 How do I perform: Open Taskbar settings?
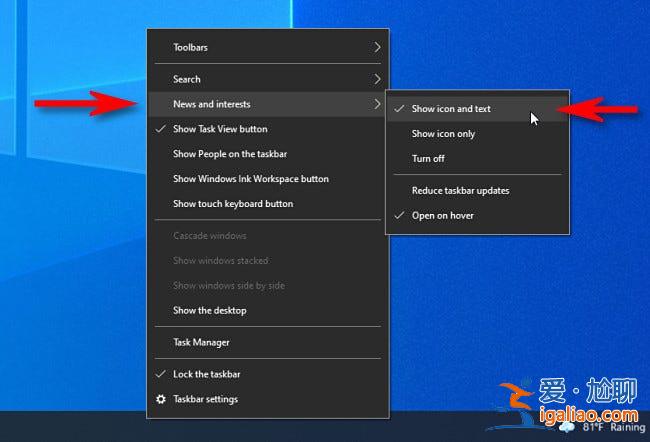[x=268, y=399]
